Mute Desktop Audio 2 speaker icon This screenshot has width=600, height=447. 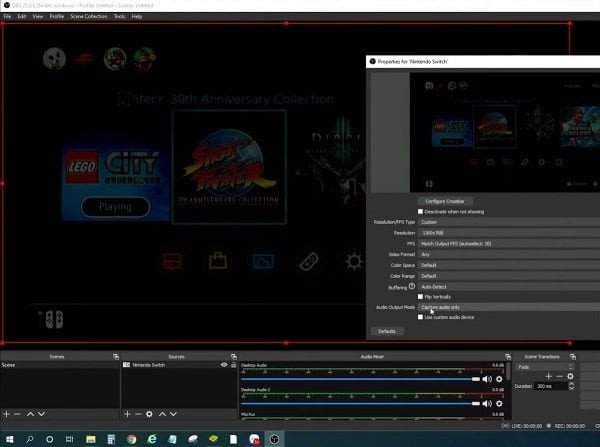[487, 403]
